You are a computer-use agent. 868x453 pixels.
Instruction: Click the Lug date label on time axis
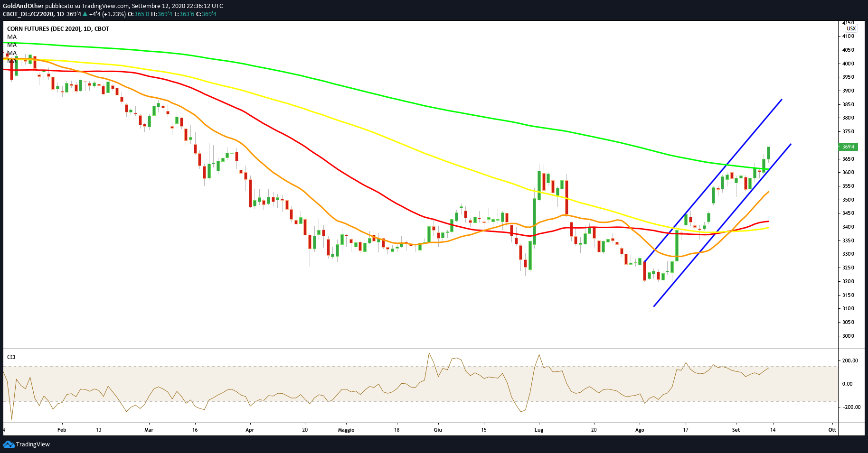click(539, 430)
